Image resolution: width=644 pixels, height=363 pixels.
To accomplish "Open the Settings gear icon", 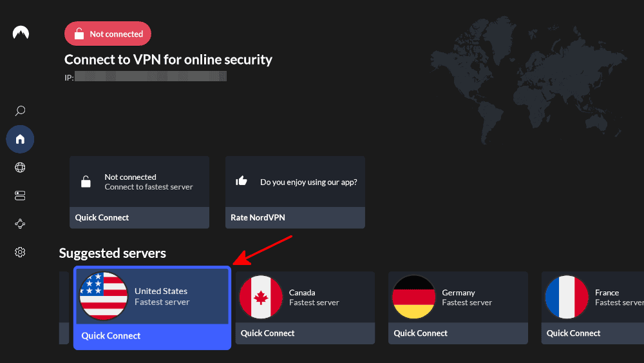I will pos(20,252).
